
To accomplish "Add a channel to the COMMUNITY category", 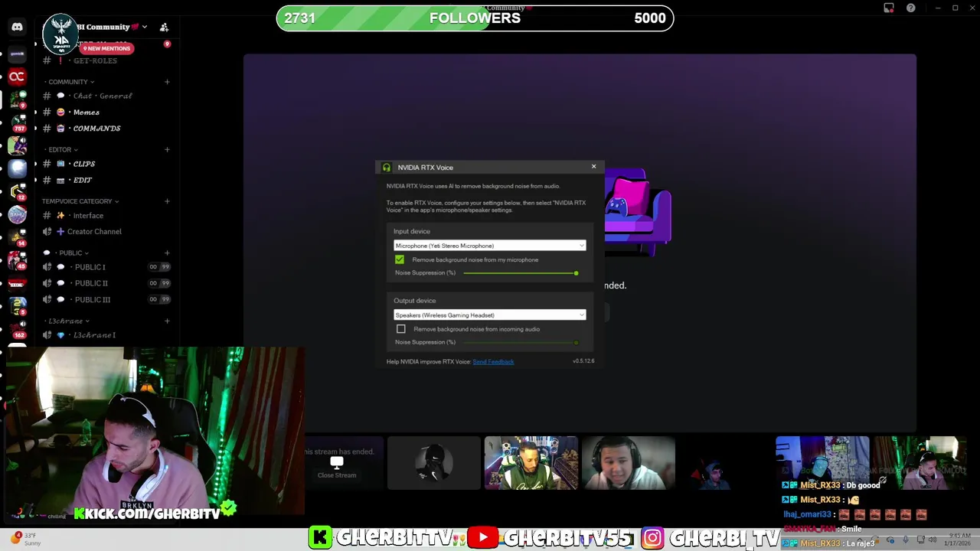I will point(167,82).
